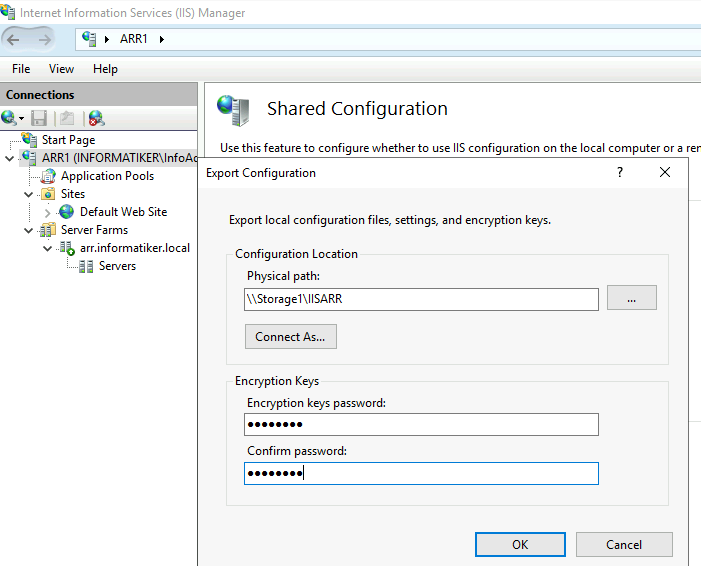Click the Encryption keys password field
This screenshot has width=701, height=566.
click(421, 424)
